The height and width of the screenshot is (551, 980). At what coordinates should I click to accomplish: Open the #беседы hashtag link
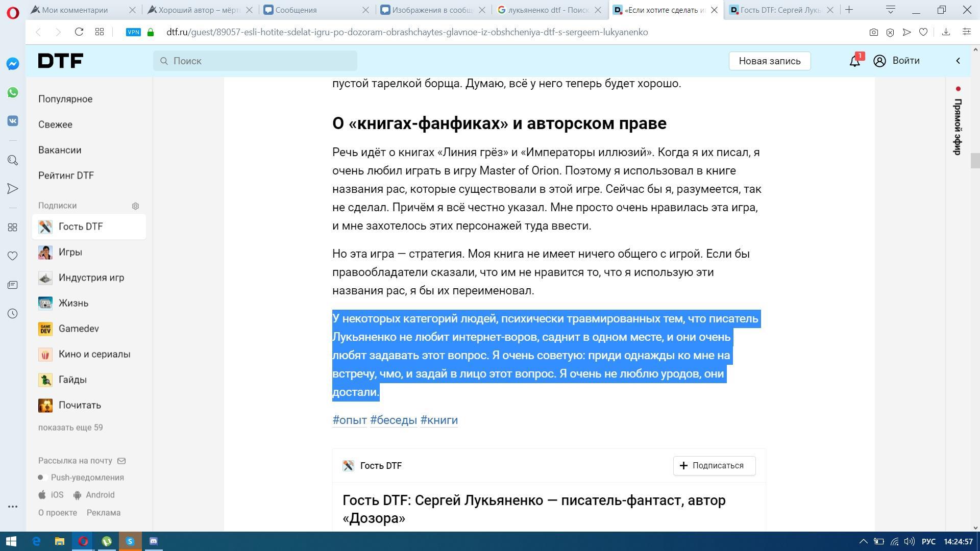point(393,420)
